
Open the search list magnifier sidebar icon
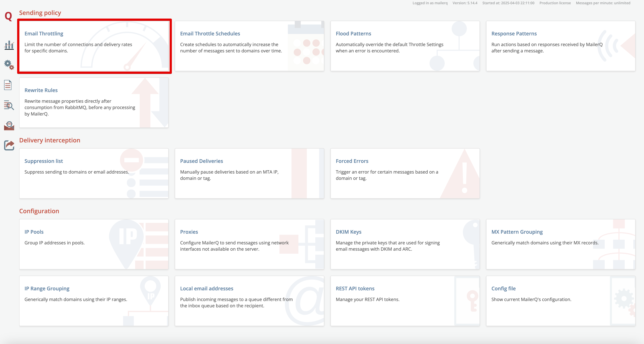coord(9,105)
